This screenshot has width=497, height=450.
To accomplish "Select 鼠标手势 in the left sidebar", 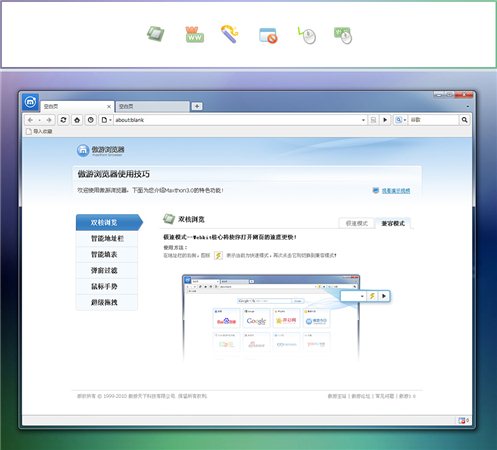I will [x=107, y=286].
